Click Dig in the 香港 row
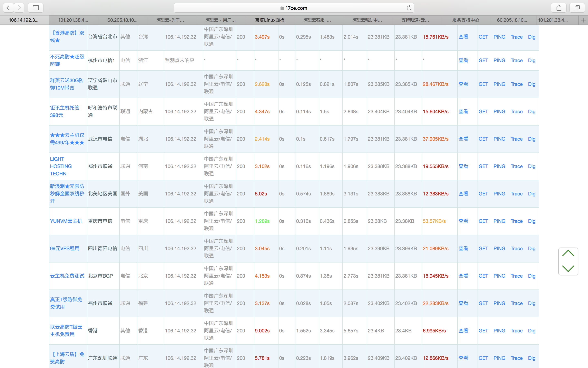588x368 pixels. coord(532,331)
